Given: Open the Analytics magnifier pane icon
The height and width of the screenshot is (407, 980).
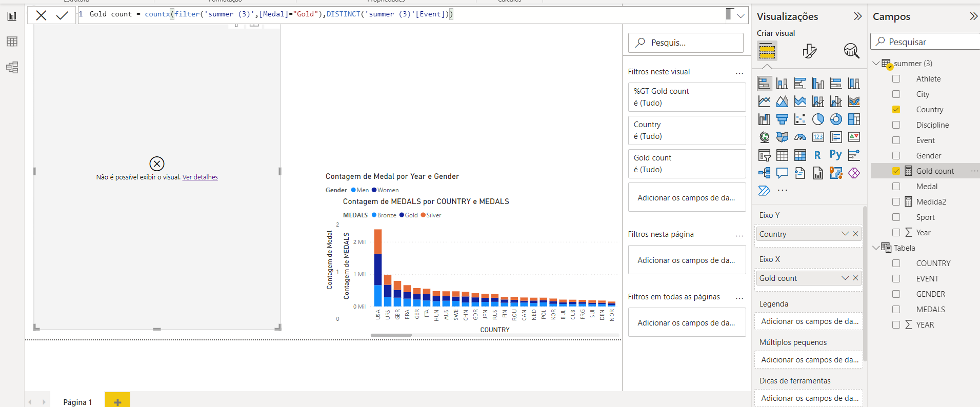Looking at the screenshot, I should click(851, 51).
